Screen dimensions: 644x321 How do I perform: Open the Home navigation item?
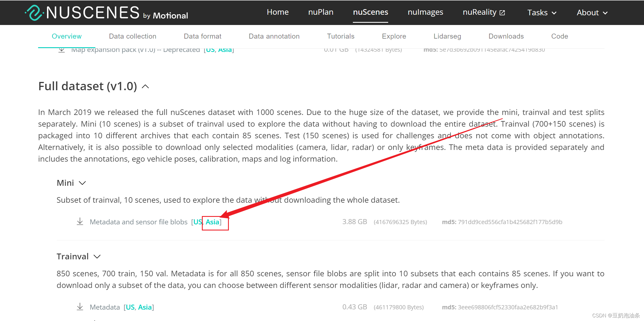(278, 12)
